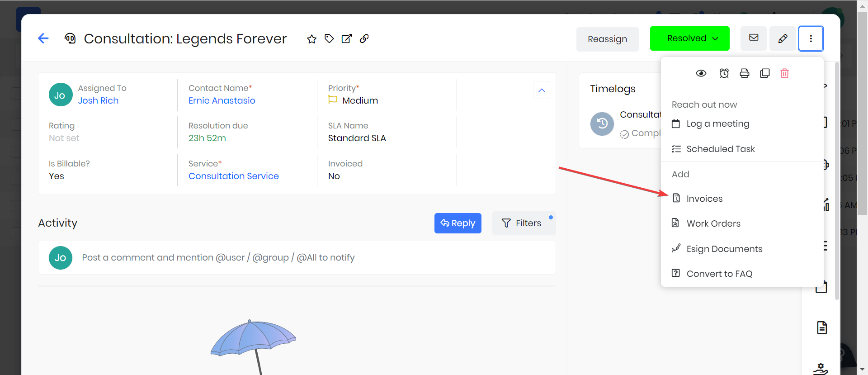Click the printer icon in menu
The height and width of the screenshot is (375, 868).
click(745, 73)
